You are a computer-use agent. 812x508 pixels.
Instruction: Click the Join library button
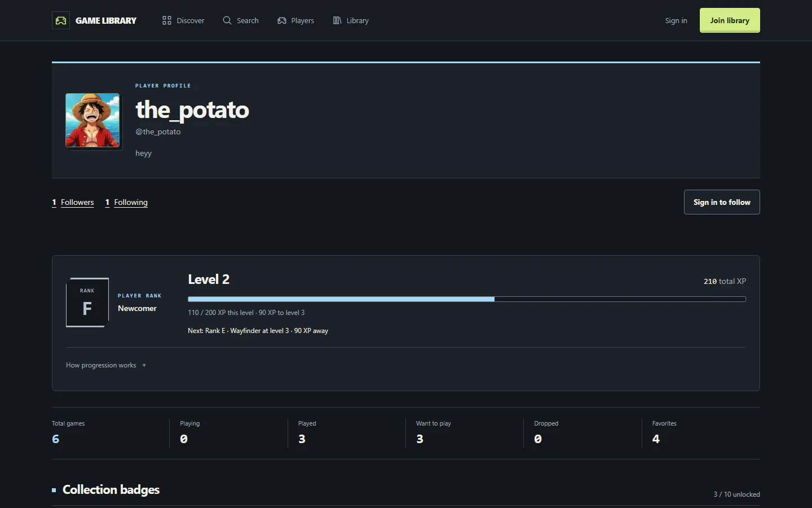(730, 20)
